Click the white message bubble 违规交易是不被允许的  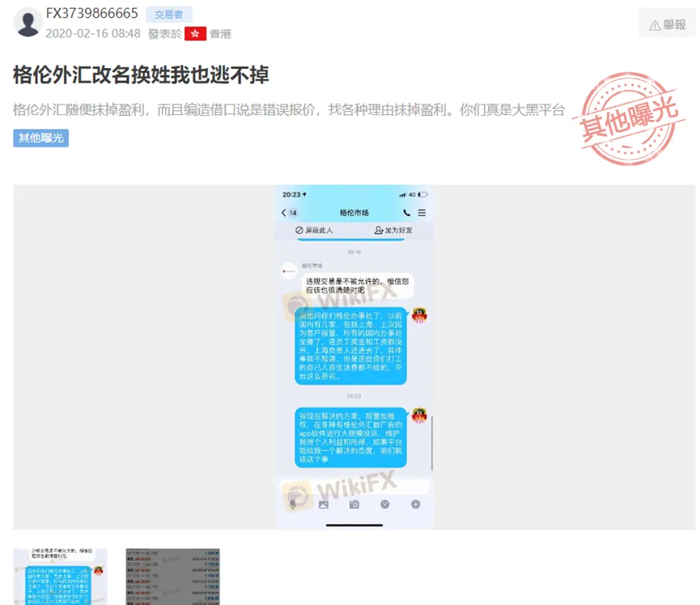[357, 286]
